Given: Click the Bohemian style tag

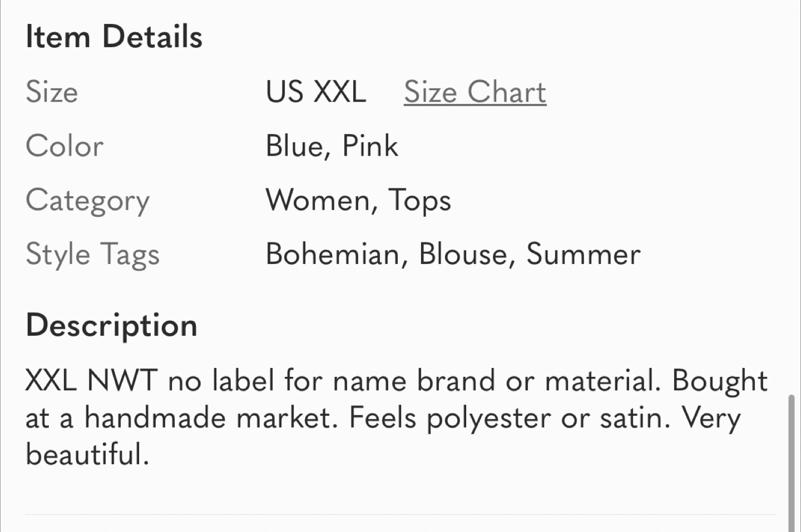Looking at the screenshot, I should [x=333, y=254].
